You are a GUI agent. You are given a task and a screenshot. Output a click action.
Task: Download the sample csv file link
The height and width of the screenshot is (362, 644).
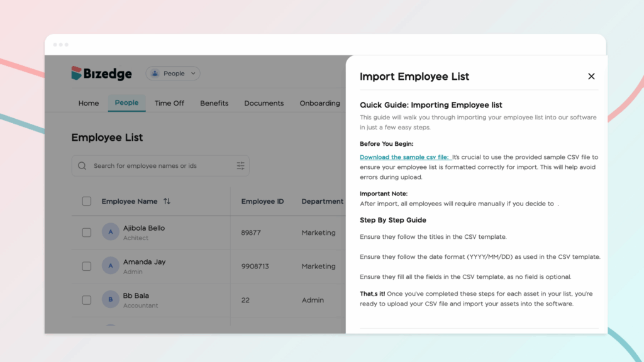tap(404, 157)
